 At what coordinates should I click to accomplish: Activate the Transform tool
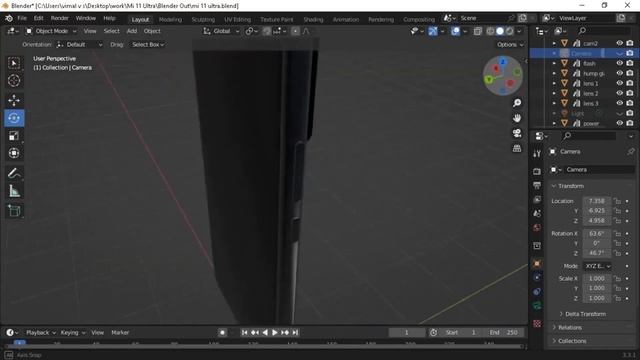point(14,153)
